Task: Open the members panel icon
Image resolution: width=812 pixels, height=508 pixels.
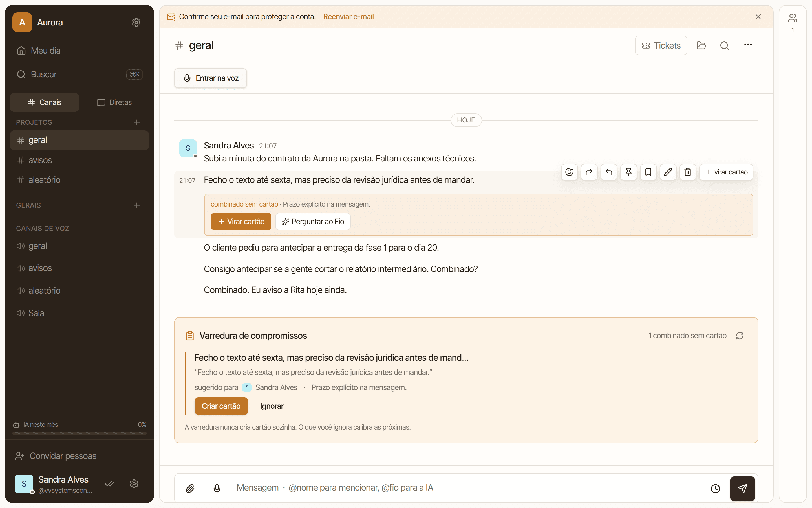Action: click(x=793, y=18)
